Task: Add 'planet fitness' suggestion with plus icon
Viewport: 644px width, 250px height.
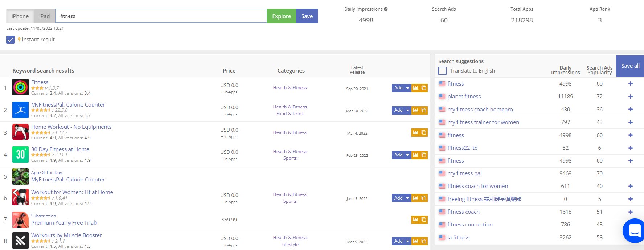Action: (x=631, y=97)
